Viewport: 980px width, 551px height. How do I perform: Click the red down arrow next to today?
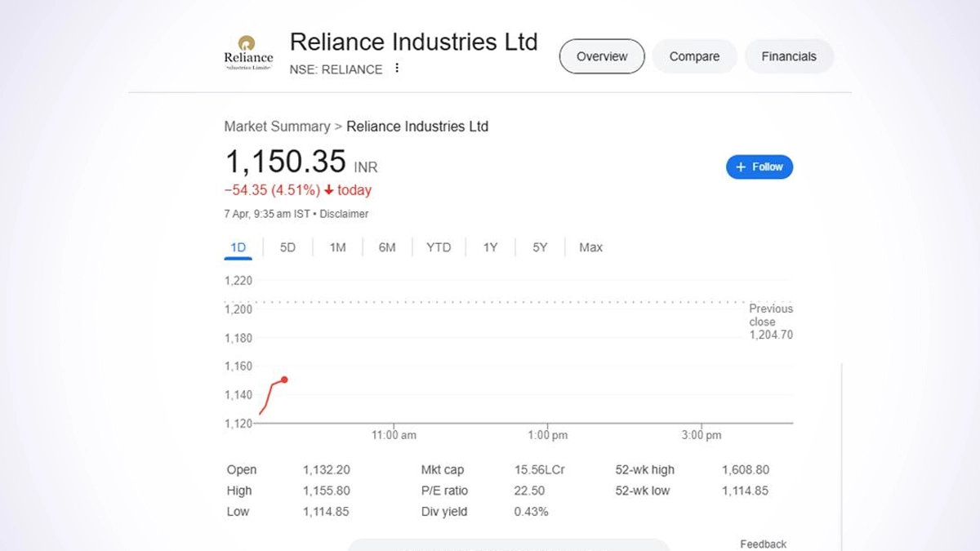328,190
